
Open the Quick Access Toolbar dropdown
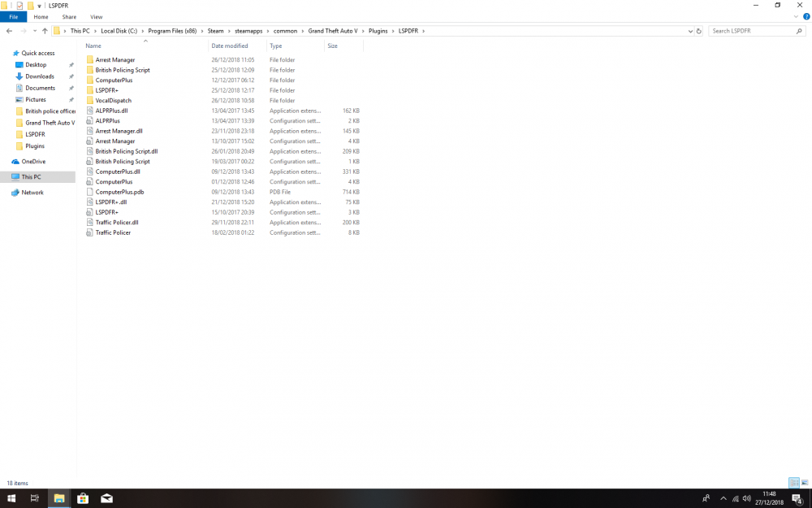[39, 6]
